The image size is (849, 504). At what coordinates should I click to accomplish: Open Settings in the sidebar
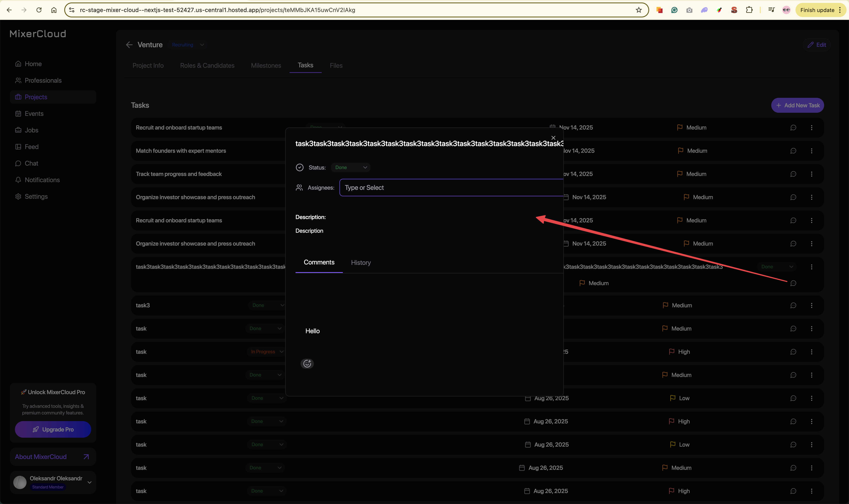[36, 197]
